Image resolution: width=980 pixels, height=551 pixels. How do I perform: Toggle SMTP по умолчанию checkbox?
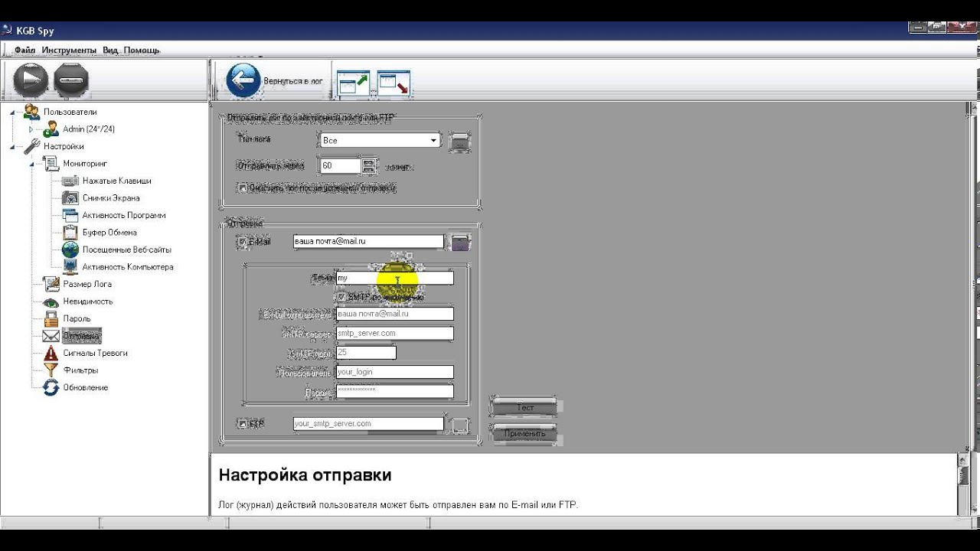[x=341, y=296]
